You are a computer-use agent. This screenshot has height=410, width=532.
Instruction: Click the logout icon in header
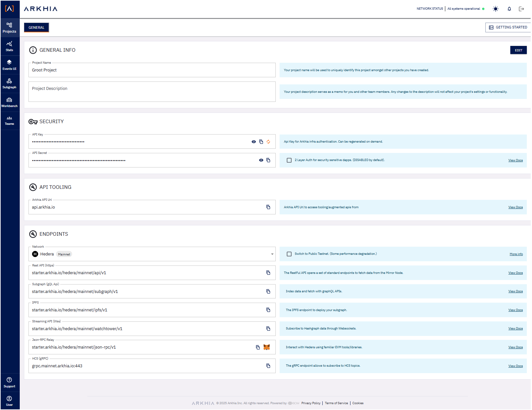point(521,9)
